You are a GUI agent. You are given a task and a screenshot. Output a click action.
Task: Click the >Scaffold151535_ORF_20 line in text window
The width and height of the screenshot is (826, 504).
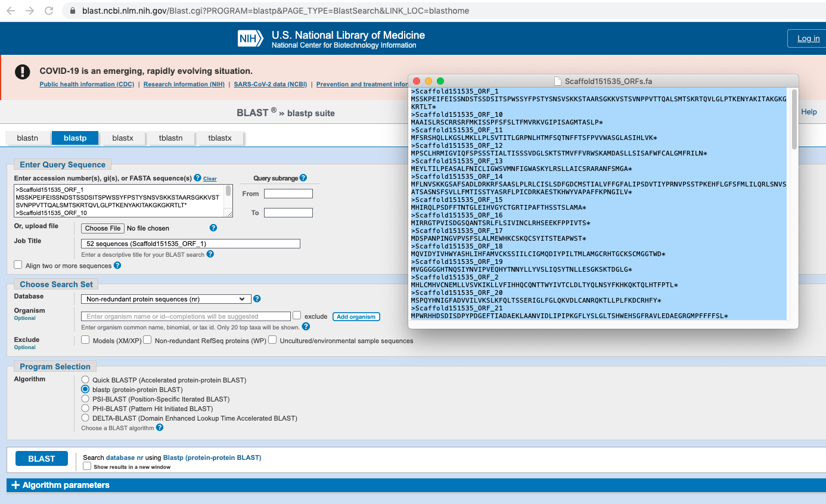point(457,293)
